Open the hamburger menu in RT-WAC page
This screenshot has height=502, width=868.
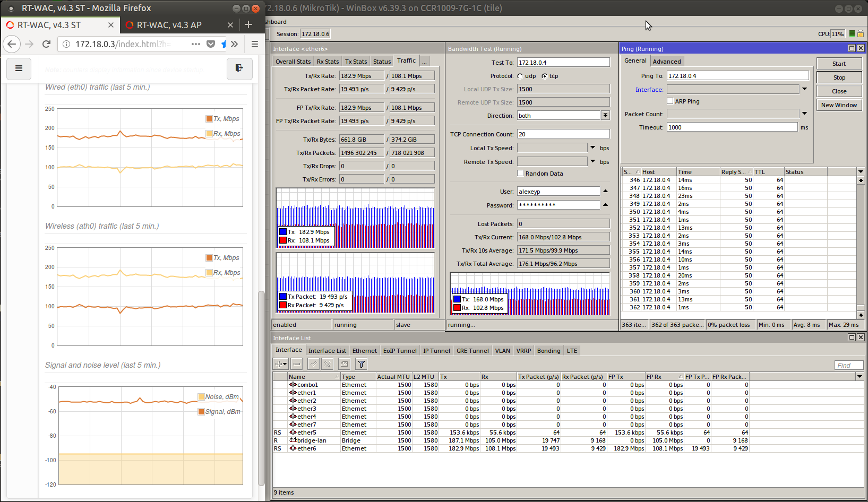pyautogui.click(x=19, y=68)
